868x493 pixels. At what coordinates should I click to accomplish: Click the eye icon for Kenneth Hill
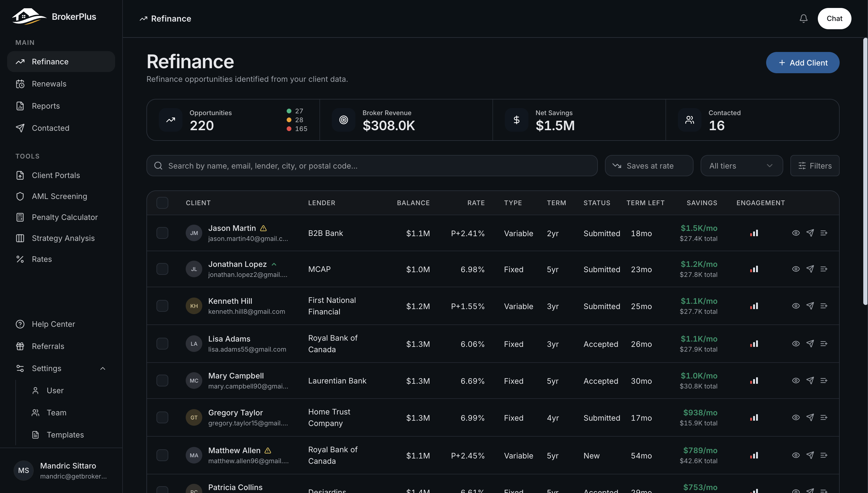click(x=796, y=306)
